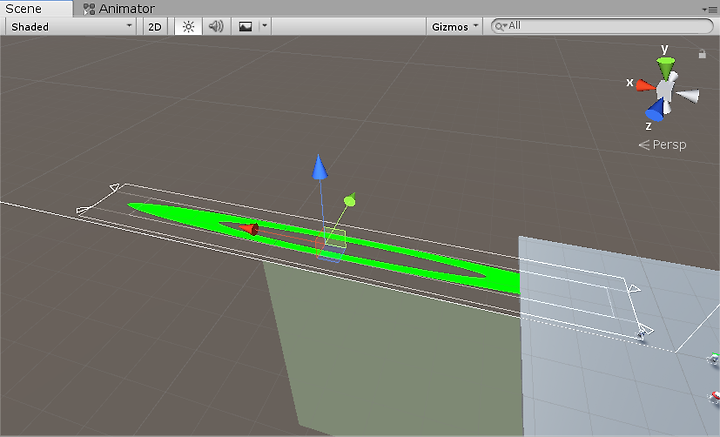Switch to the Scene tab
The height and width of the screenshot is (437, 720).
(36, 8)
